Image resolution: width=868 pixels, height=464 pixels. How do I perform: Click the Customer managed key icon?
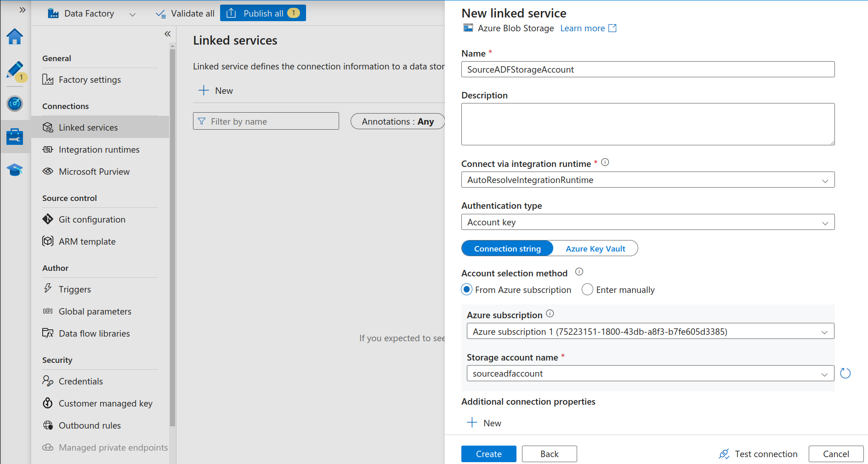(x=48, y=403)
